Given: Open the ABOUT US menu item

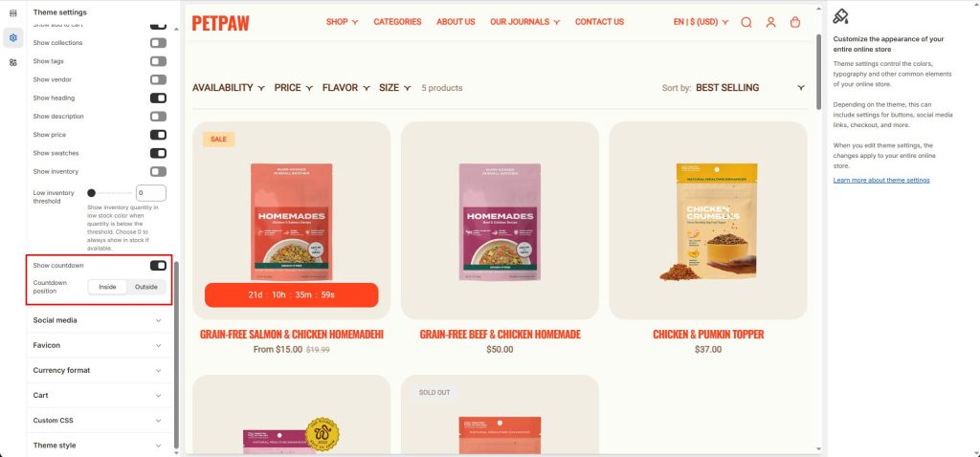Looking at the screenshot, I should click(456, 22).
